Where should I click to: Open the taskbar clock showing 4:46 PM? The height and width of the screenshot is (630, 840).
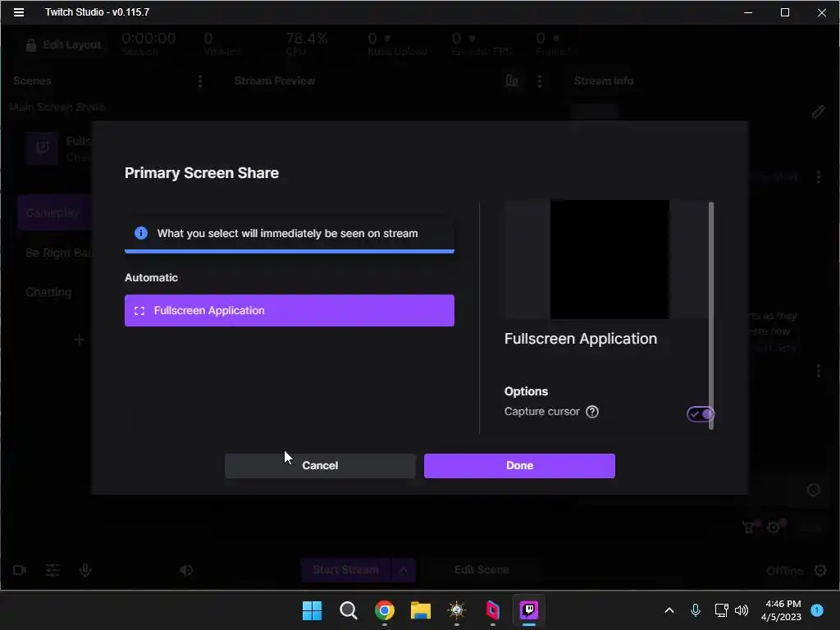[x=781, y=610]
